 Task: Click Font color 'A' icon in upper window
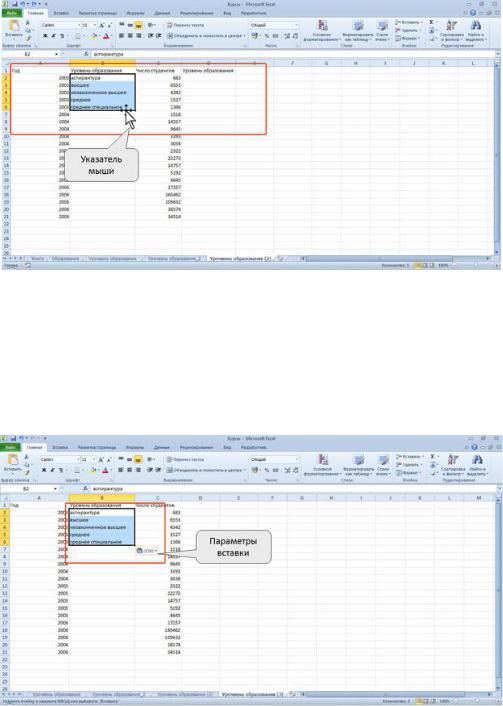point(106,36)
